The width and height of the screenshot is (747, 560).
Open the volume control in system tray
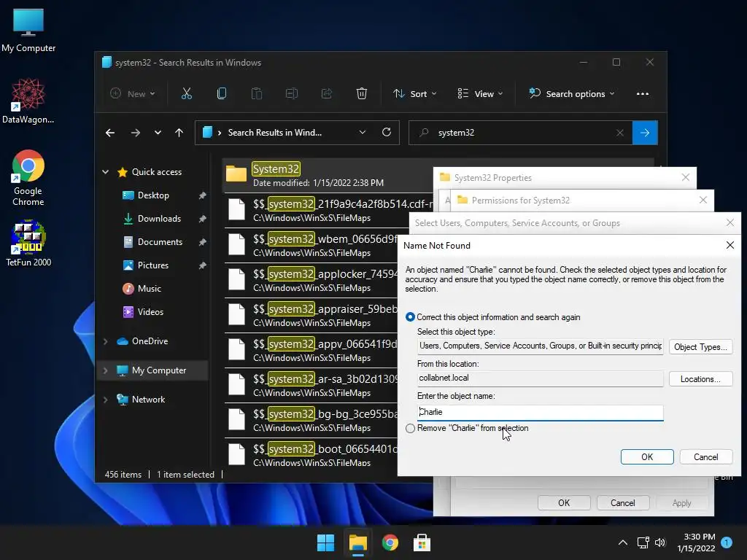pos(659,542)
